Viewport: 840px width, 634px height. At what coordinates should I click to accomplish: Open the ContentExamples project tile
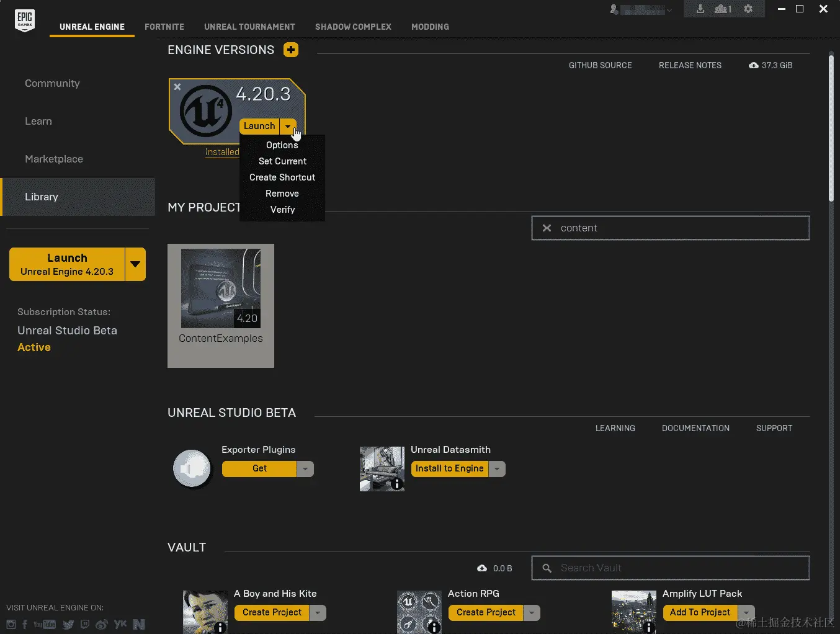point(221,306)
